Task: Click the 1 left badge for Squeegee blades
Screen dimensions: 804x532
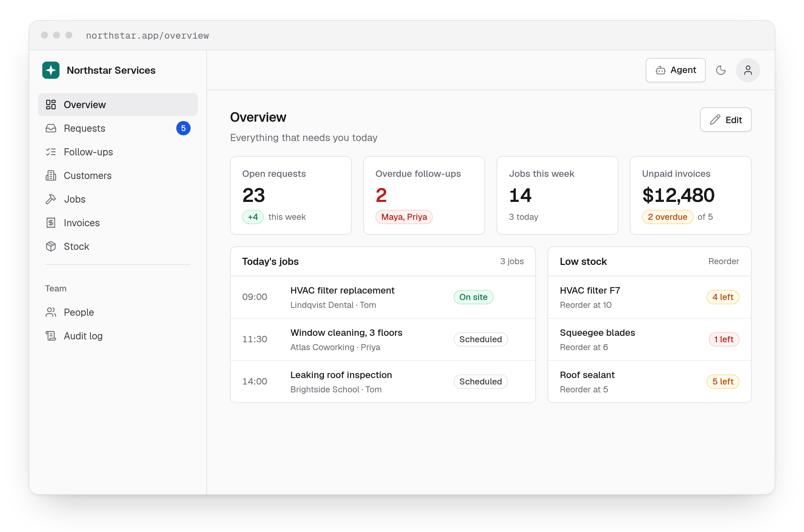Action: pyautogui.click(x=723, y=339)
